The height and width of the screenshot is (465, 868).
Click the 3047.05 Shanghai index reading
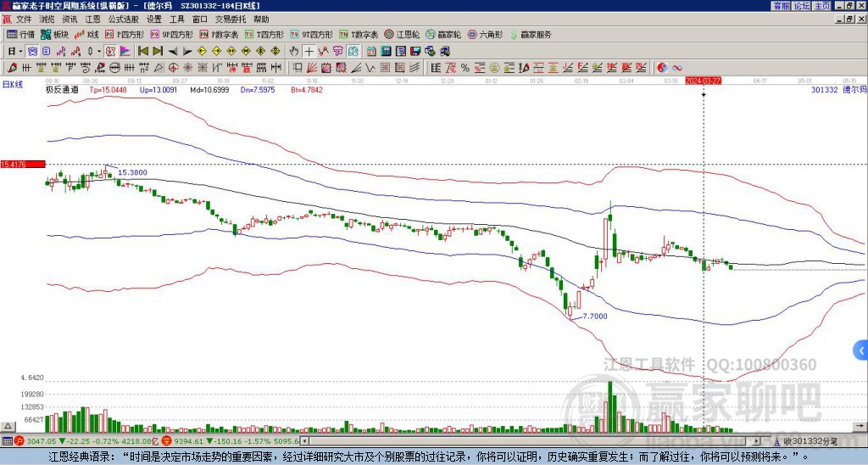pyautogui.click(x=42, y=441)
